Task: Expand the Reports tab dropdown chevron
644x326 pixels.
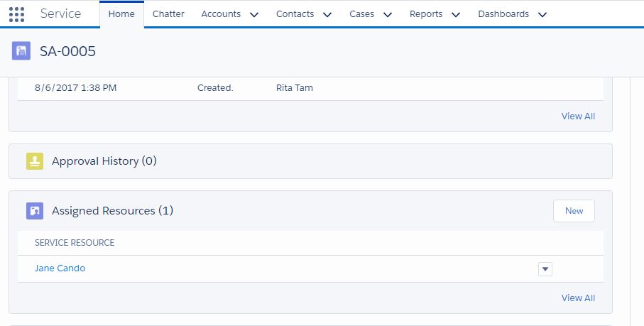Action: [456, 14]
